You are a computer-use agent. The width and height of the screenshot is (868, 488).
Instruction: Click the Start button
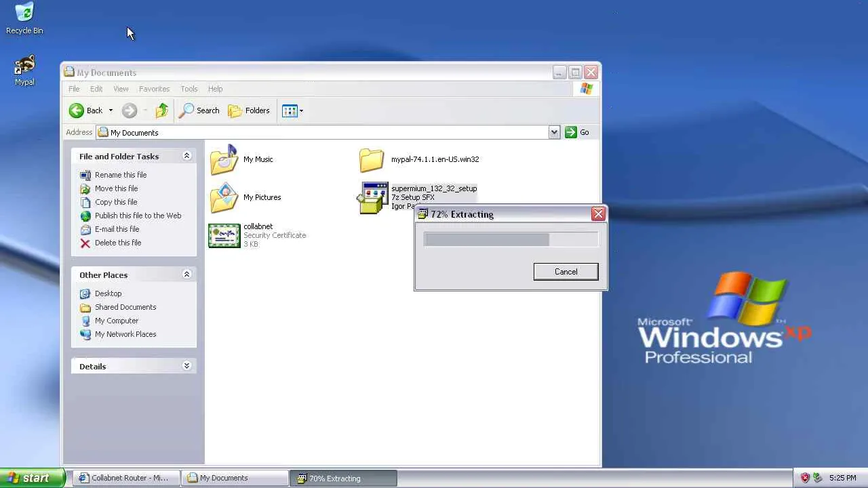point(33,478)
